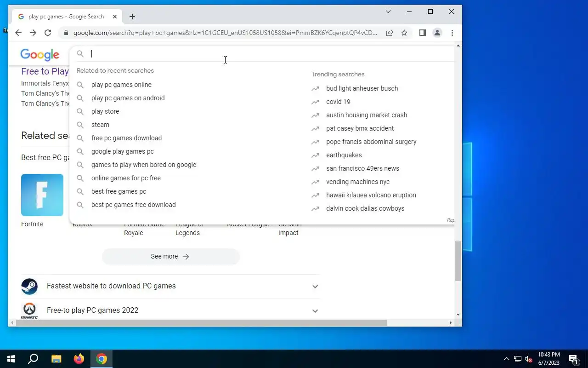Open trending search 'covid 19'
Image resolution: width=588 pixels, height=368 pixels.
tap(338, 102)
